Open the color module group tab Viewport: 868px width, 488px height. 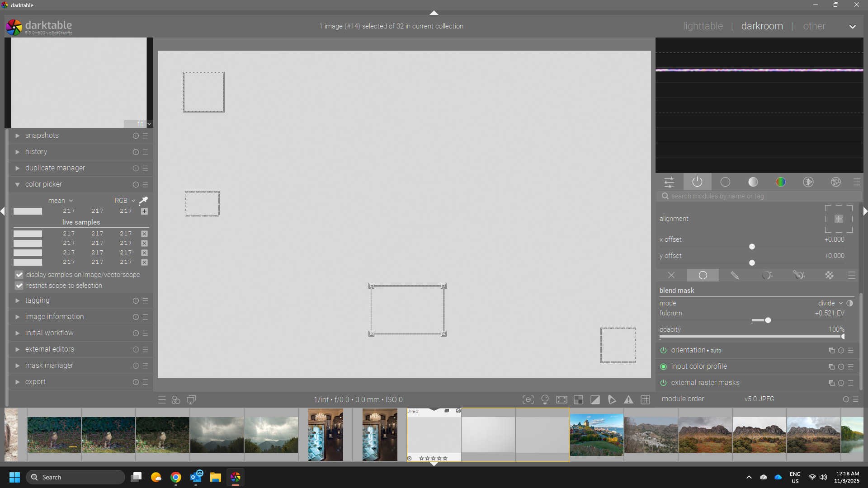780,182
